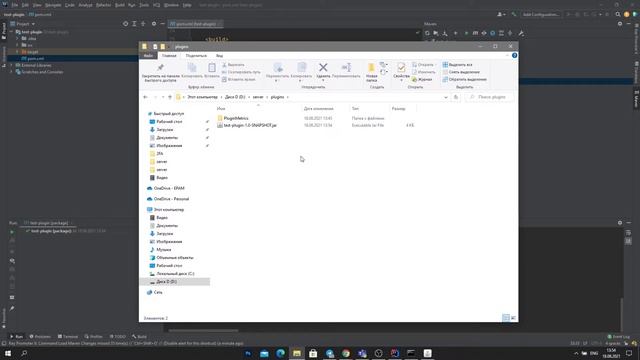This screenshot has width=640, height=360.
Task: Click locate file target icon in Project panel
Action: [x=125, y=24]
